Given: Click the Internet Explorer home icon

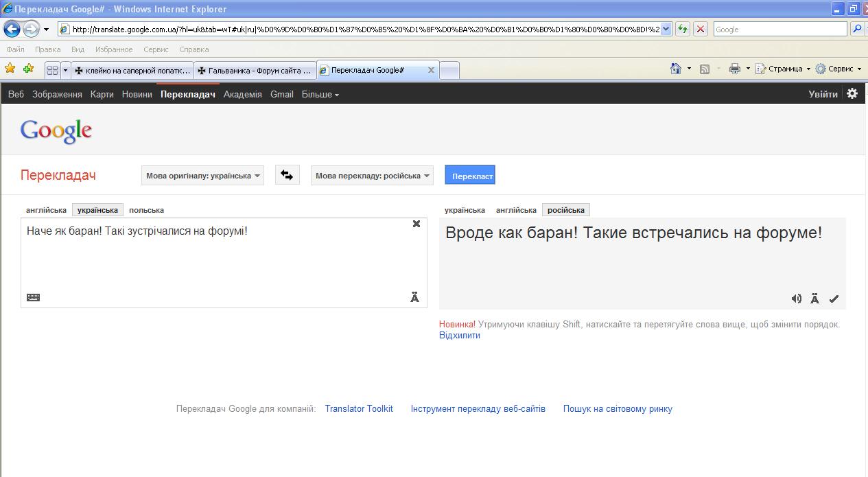Looking at the screenshot, I should [676, 69].
